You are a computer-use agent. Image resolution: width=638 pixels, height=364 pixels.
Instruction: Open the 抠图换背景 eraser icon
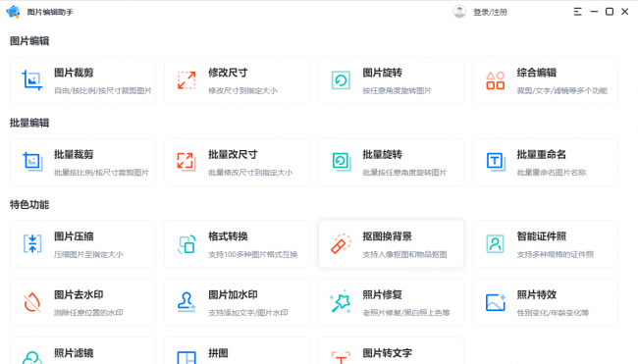coord(341,243)
